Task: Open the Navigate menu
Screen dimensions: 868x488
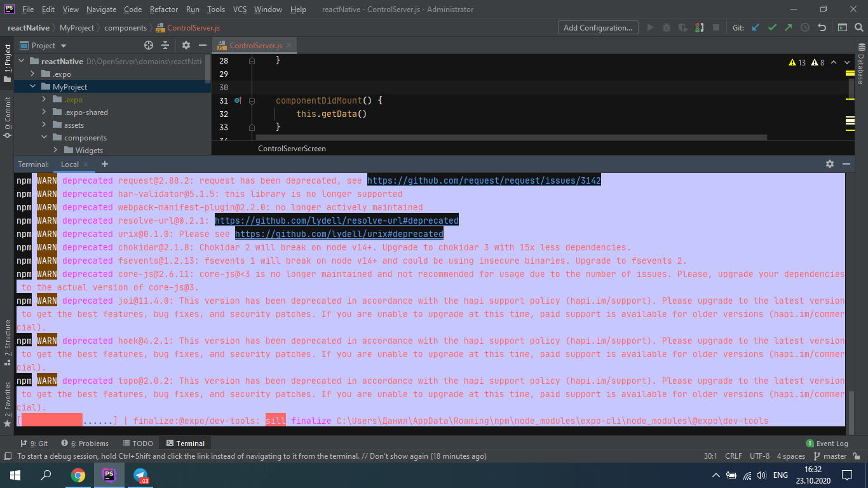Action: coord(101,10)
